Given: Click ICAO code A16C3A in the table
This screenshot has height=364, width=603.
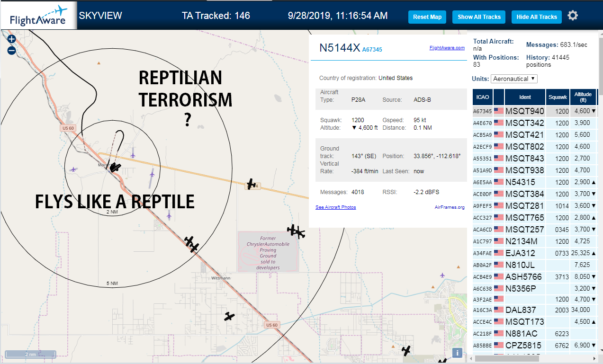Looking at the screenshot, I should 483,310.
